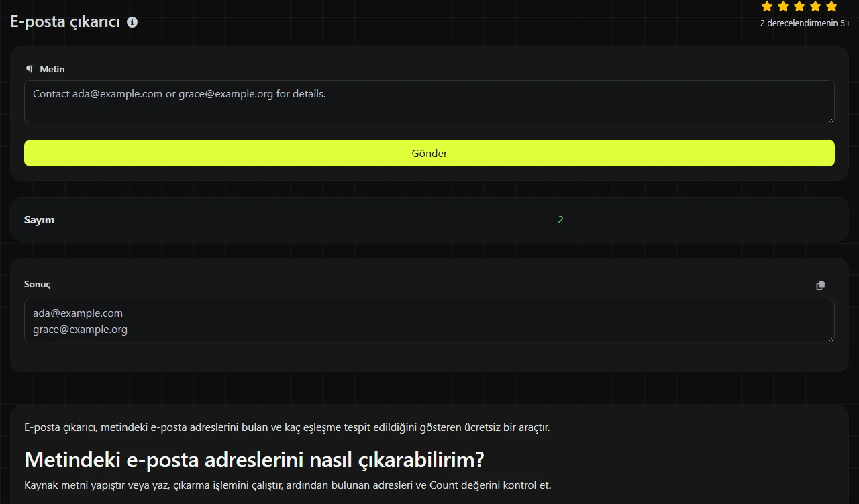This screenshot has height=504, width=859.
Task: Click the Sayım value 2
Action: click(560, 220)
